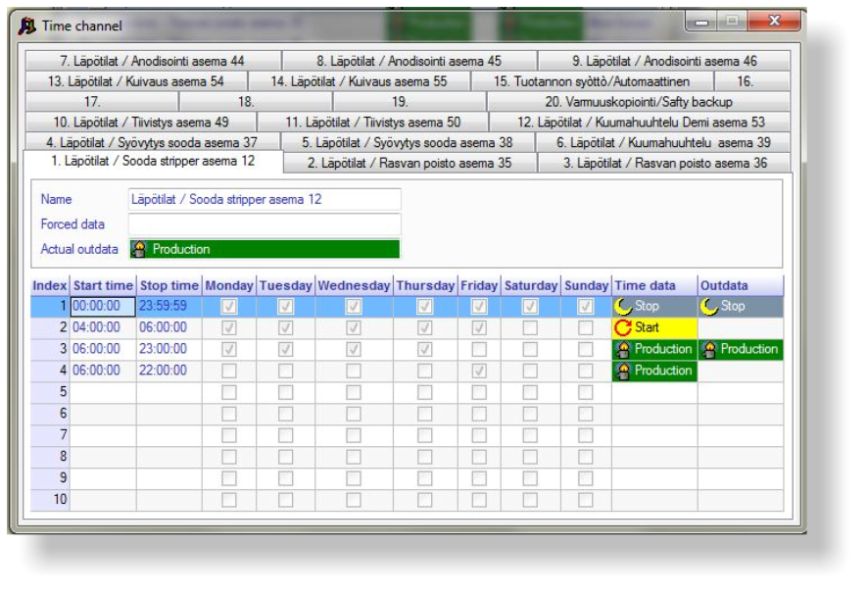Open tab 2 Rasvan poisto asema 35
The width and height of the screenshot is (868, 596).
coord(410,164)
